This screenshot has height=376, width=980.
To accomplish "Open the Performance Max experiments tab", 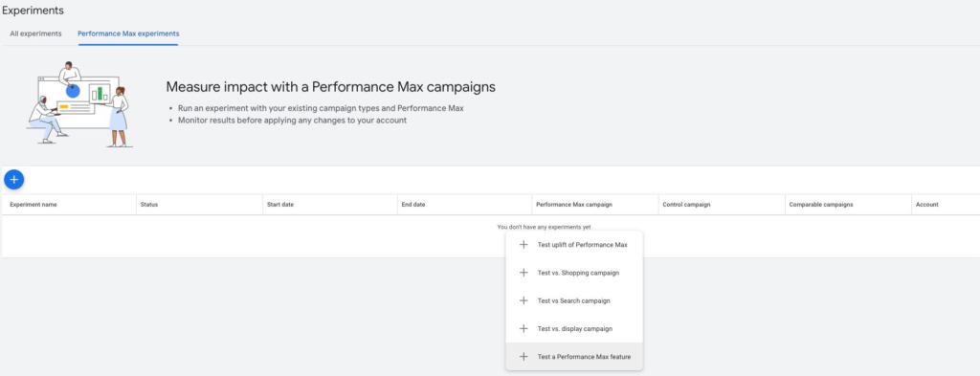I will 128,33.
